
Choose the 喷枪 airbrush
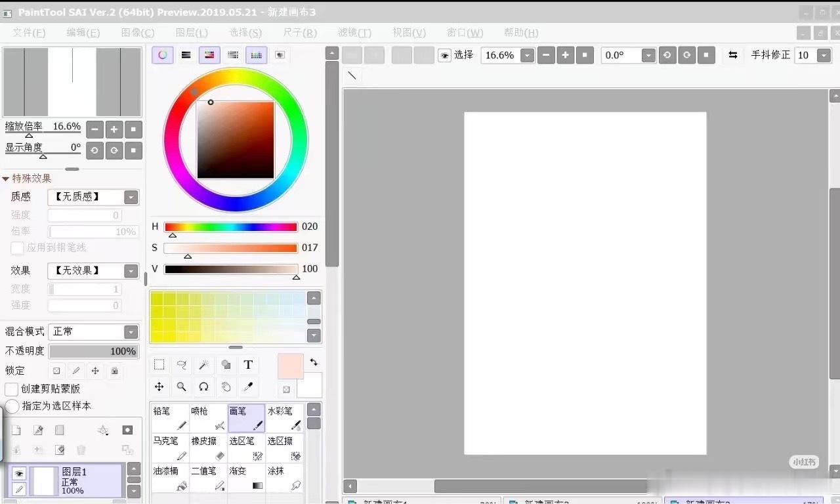click(x=208, y=418)
